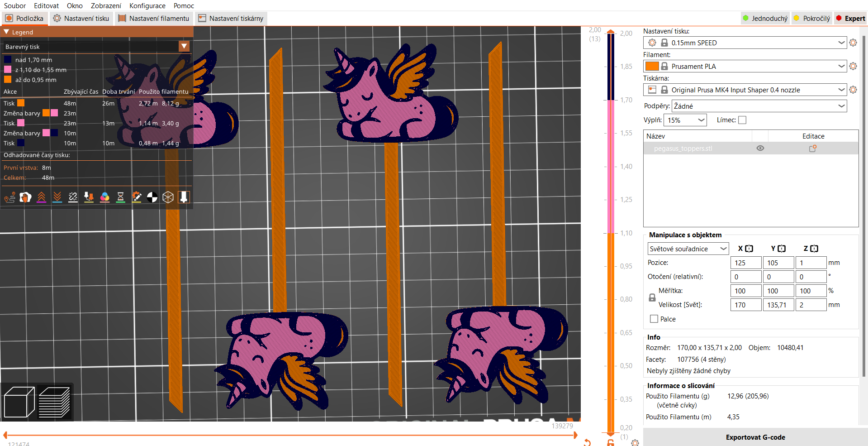Open the Soubor menu
Viewport: 868px width, 446px height.
click(15, 6)
